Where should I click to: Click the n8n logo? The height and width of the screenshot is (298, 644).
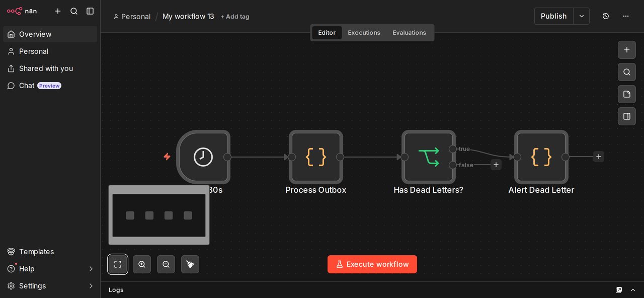[22, 11]
